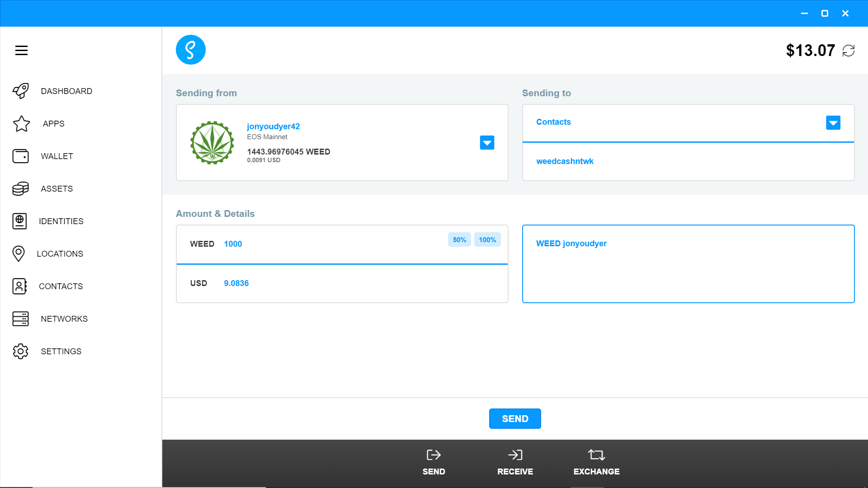Switch to the SEND tab label

coord(434,471)
